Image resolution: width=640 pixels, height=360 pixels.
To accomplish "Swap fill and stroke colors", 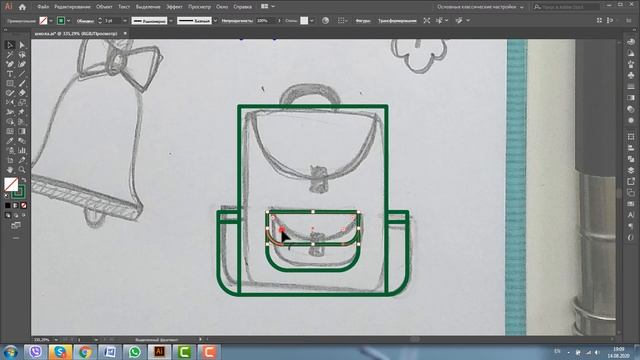I will 24,180.
